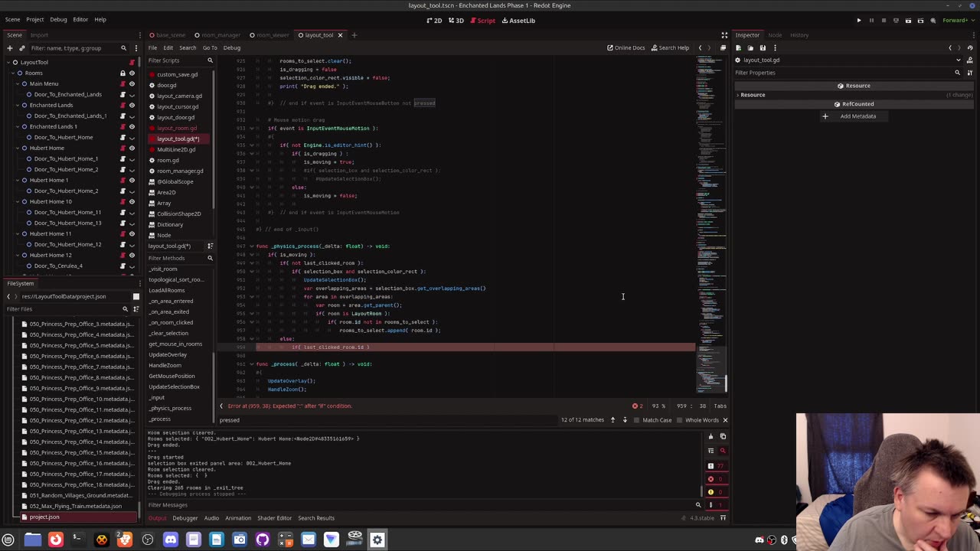Screen dimensions: 980x551
Task: Open the Forward+ renderer dropdown
Action: coord(957,21)
